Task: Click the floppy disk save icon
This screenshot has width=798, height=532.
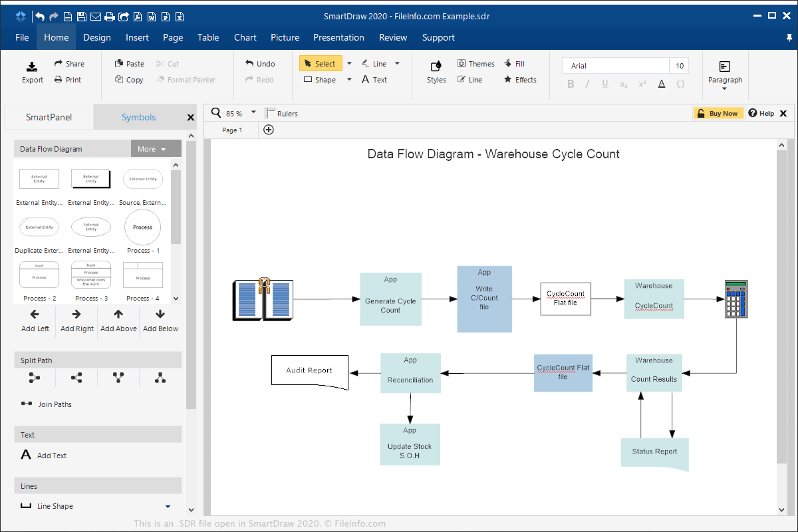Action: pyautogui.click(x=81, y=16)
